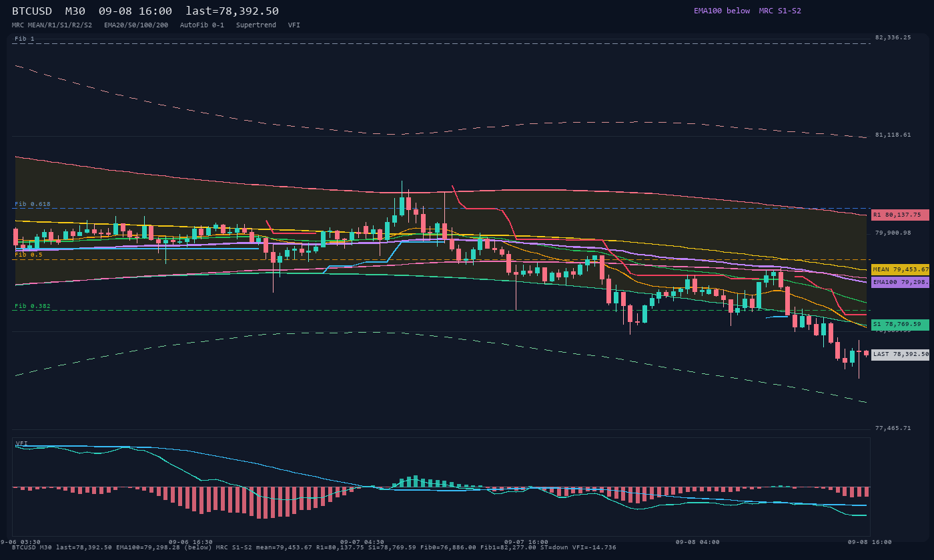Click the 09-08 16:00 time axis label at the bottom
Image resolution: width=934 pixels, height=560 pixels.
870,542
